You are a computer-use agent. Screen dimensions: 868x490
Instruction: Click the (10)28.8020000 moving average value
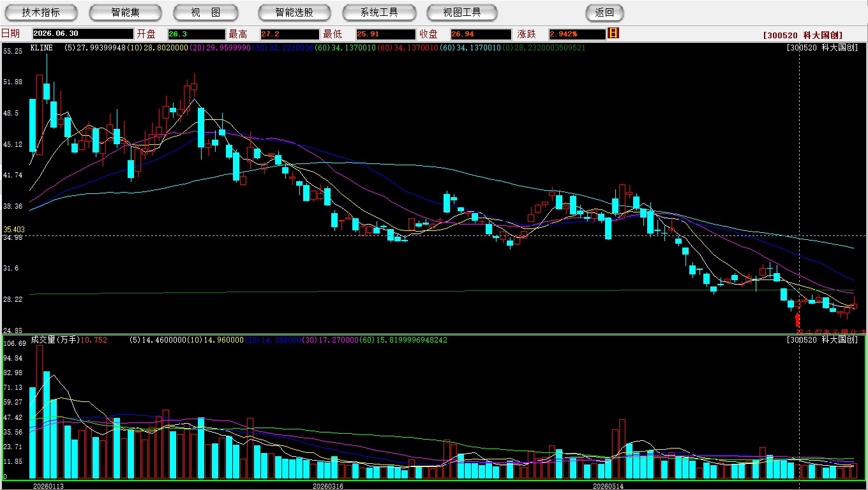coord(158,47)
